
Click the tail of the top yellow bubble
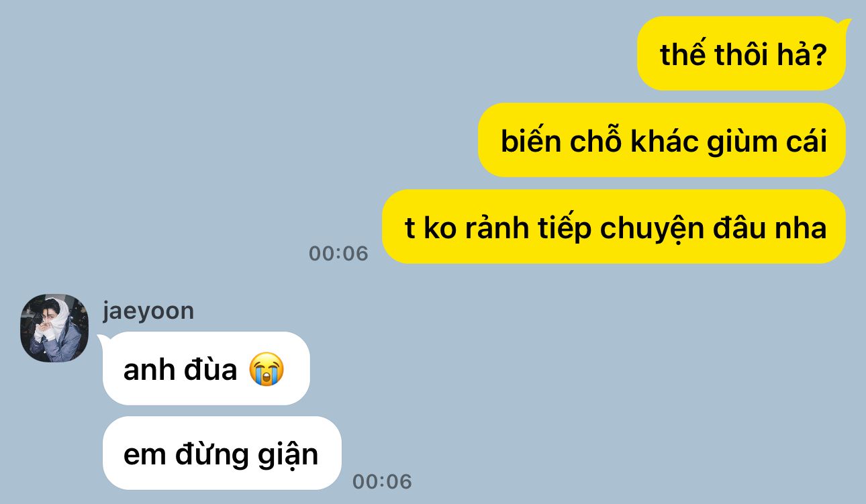[x=845, y=26]
